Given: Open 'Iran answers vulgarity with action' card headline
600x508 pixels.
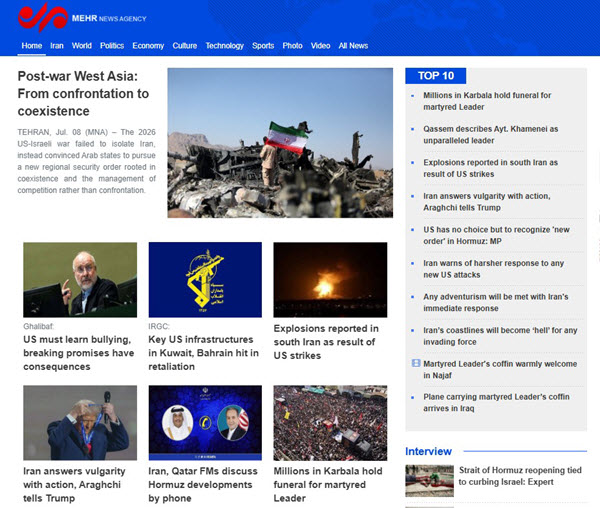Looking at the screenshot, I should [x=74, y=485].
